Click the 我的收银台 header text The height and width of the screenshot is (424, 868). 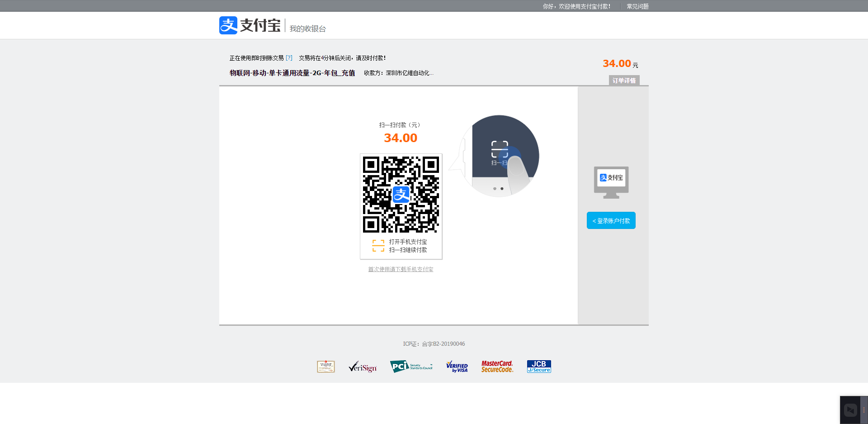click(308, 29)
